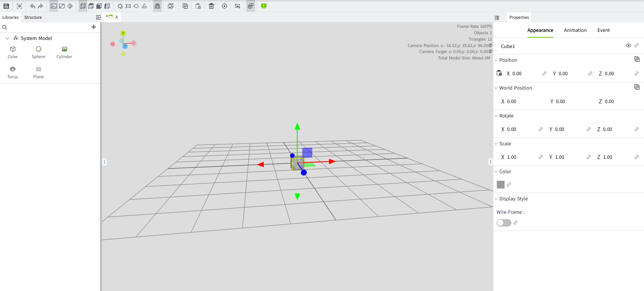Screen dimensions: 644x291
Task: Click the paste icon in toolbar
Action: pyautogui.click(x=198, y=6)
